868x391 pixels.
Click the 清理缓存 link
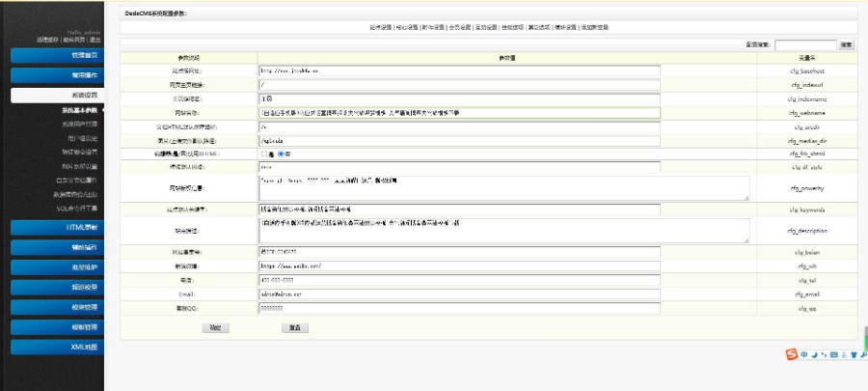pyautogui.click(x=47, y=40)
